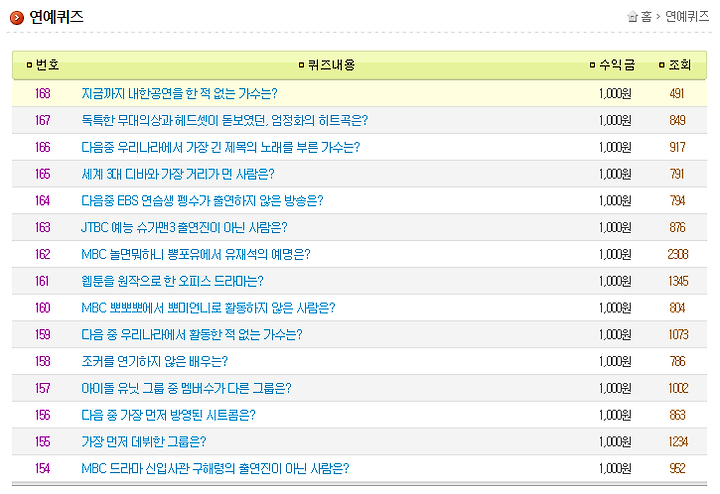Click the 1,000원 reward in row 161
Image resolution: width=720 pixels, height=494 pixels.
pyautogui.click(x=615, y=281)
